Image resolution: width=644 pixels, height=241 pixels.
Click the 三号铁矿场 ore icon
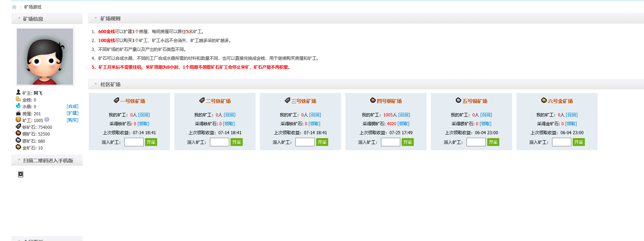click(x=288, y=100)
